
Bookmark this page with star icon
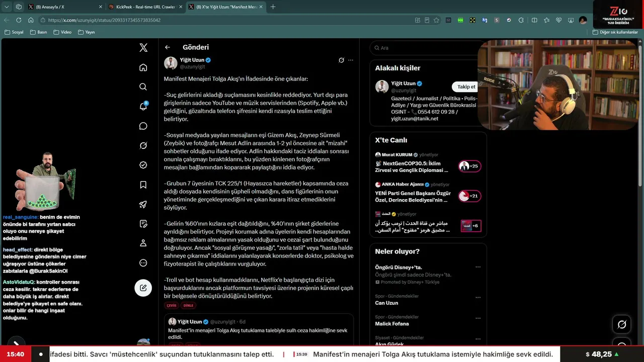(x=436, y=20)
